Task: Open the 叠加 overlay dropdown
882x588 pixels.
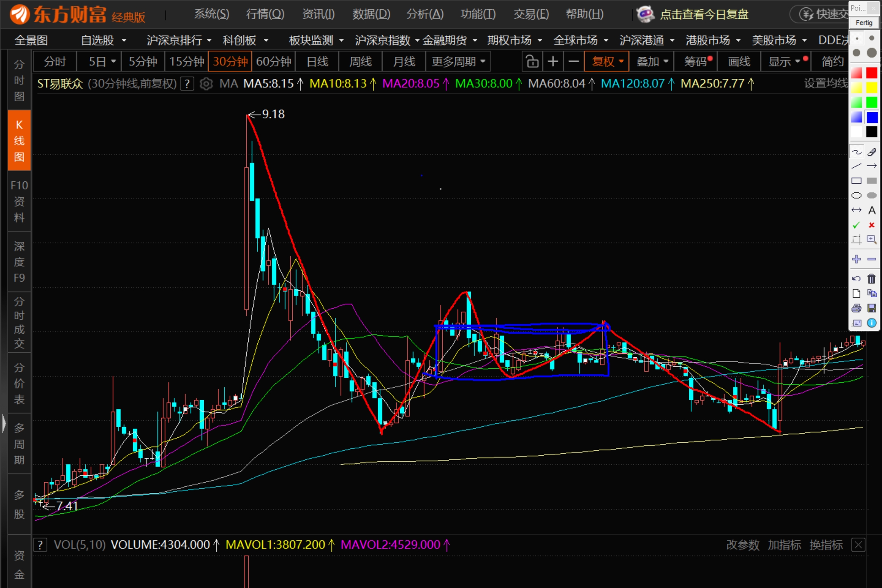Action: click(x=652, y=62)
